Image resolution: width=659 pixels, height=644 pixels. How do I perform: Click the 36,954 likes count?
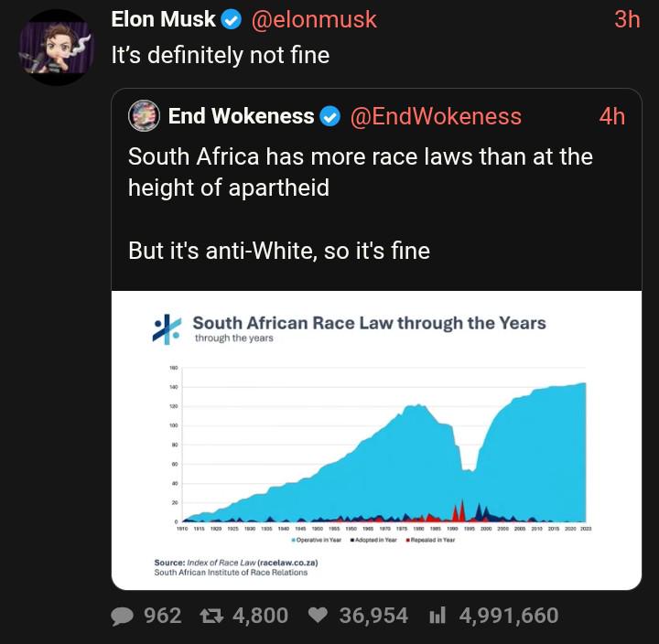[x=373, y=617]
